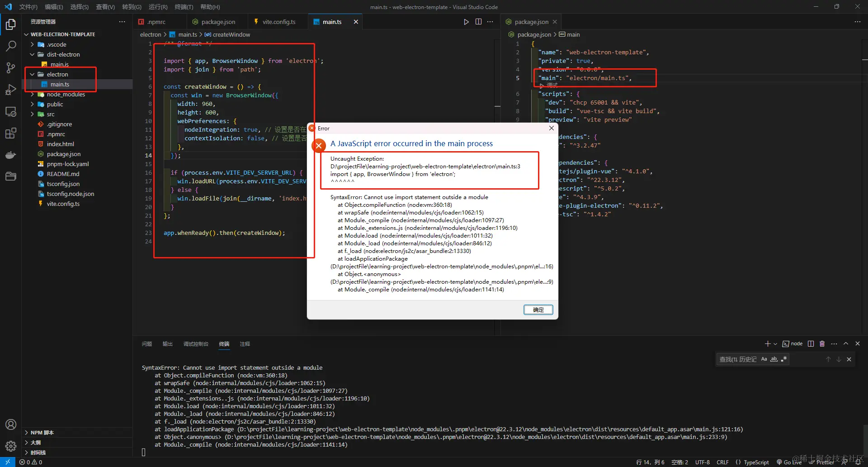This screenshot has width=868, height=467.
Task: Open the Run and Debug view
Action: [10, 90]
